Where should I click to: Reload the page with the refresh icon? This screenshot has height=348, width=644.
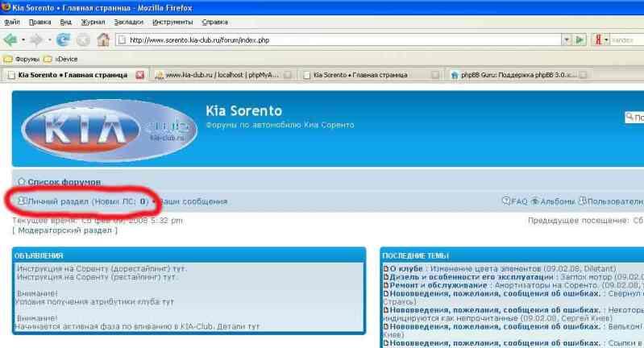pyautogui.click(x=63, y=39)
